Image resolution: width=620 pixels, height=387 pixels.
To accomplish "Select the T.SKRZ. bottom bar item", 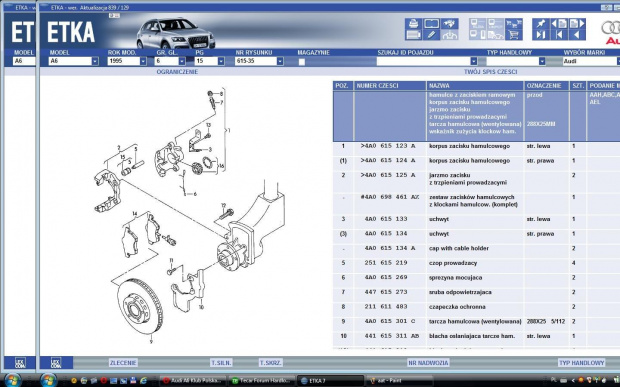I will (x=271, y=362).
